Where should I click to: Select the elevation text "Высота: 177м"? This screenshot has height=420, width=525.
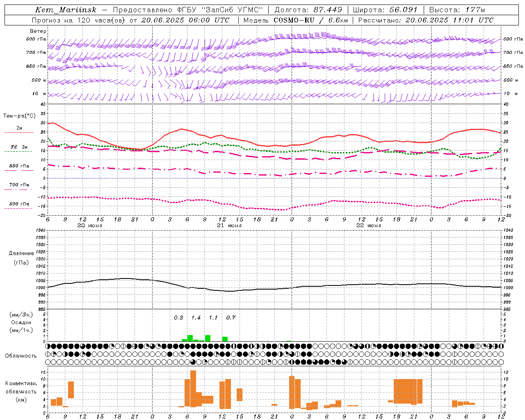coord(457,10)
